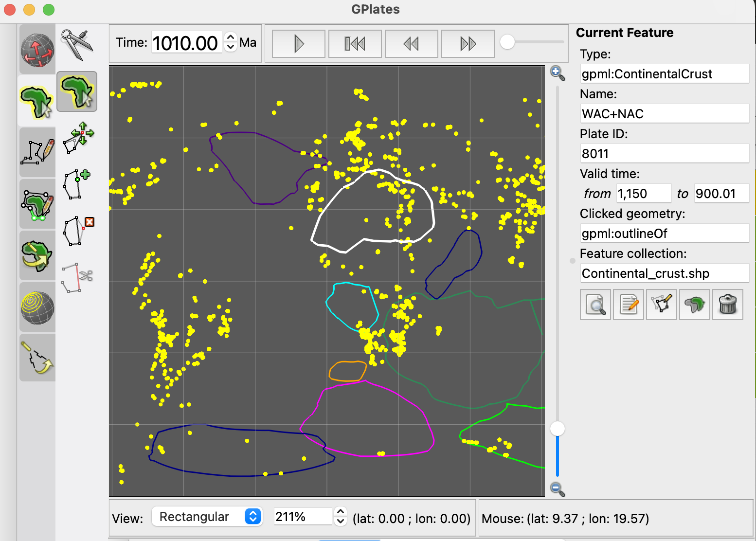Viewport: 756px width, 541px height.
Task: Select the Insert Vertex tool
Action: click(x=77, y=184)
